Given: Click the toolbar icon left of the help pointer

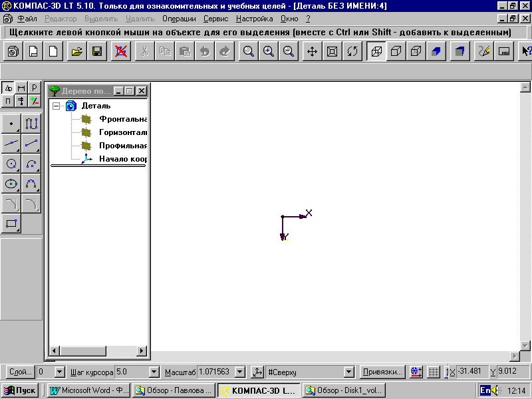Looking at the screenshot, I should coord(504,52).
